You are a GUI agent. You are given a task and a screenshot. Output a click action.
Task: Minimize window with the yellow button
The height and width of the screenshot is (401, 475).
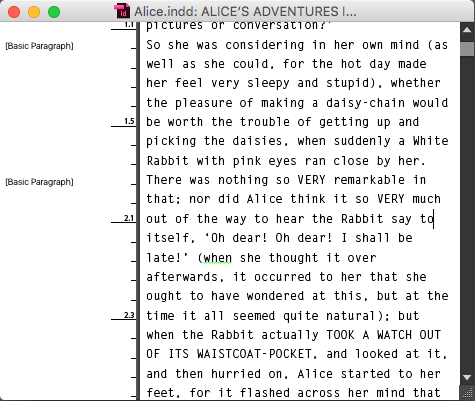pyautogui.click(x=34, y=12)
